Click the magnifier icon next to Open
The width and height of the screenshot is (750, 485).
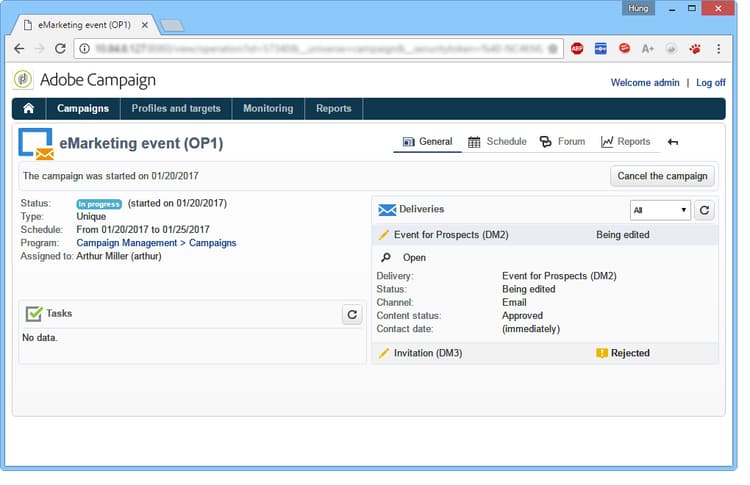click(x=386, y=258)
